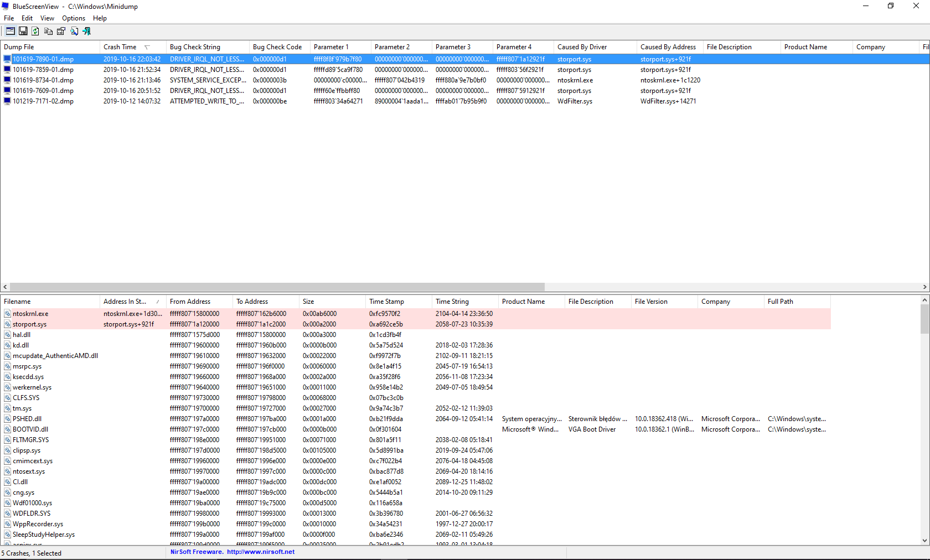Click the file icon beside kd.dll

(x=8, y=345)
